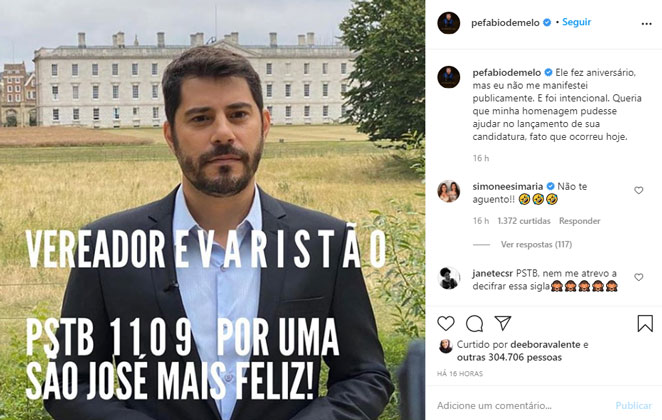Open the comment speech bubble icon

pyautogui.click(x=475, y=323)
